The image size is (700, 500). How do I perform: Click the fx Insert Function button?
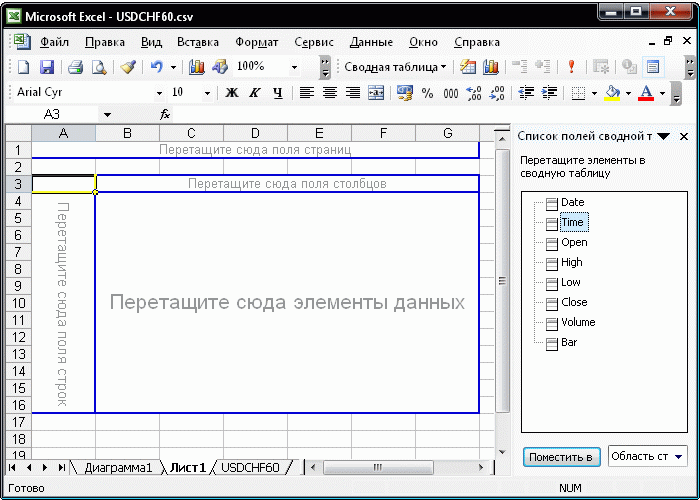pos(165,115)
